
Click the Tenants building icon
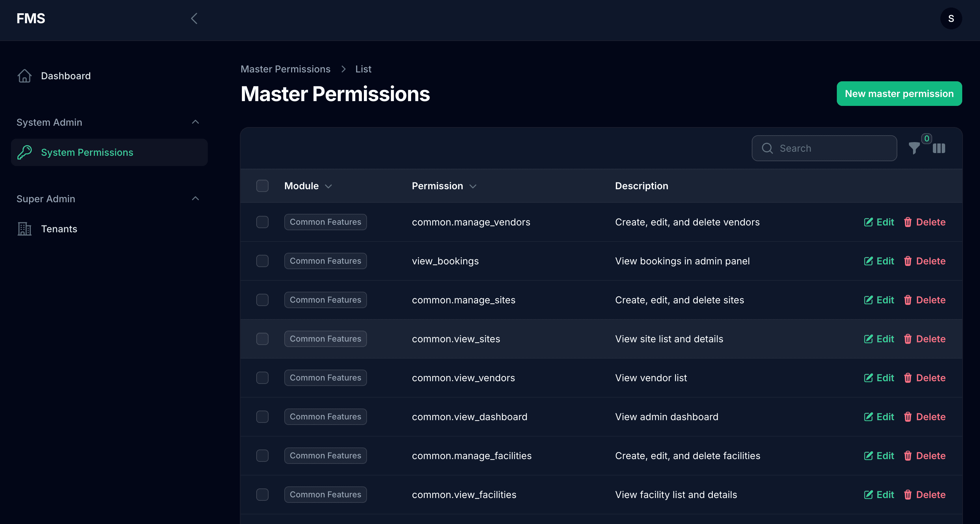click(24, 229)
